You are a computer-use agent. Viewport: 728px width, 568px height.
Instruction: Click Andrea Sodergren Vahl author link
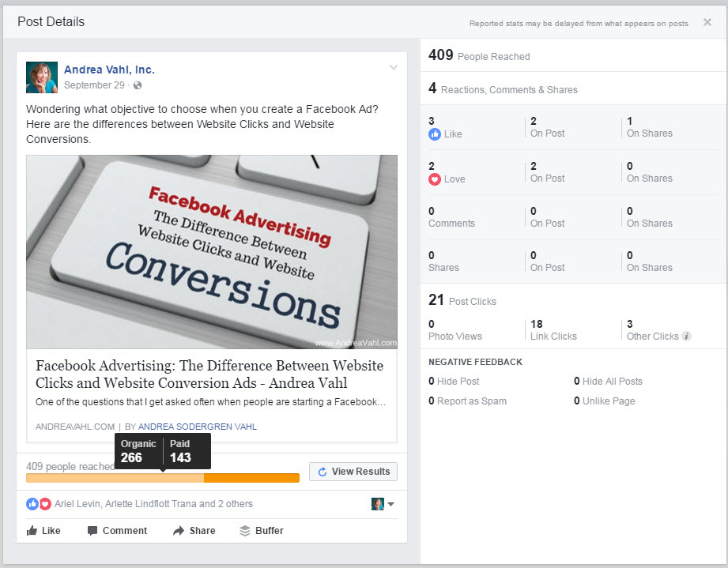point(198,427)
